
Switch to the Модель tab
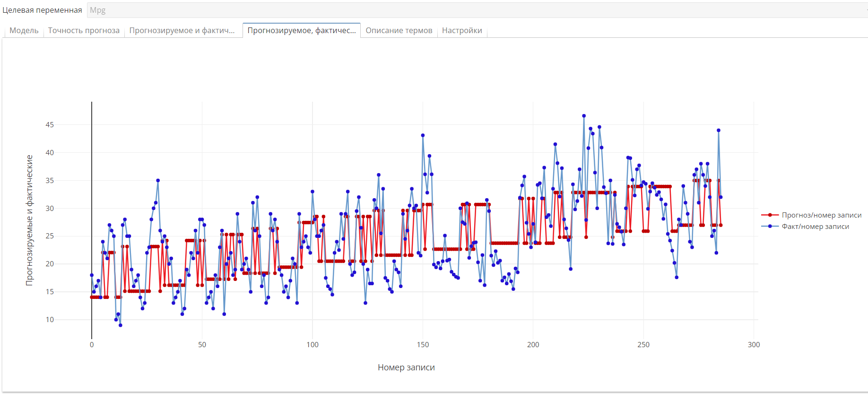click(x=24, y=30)
